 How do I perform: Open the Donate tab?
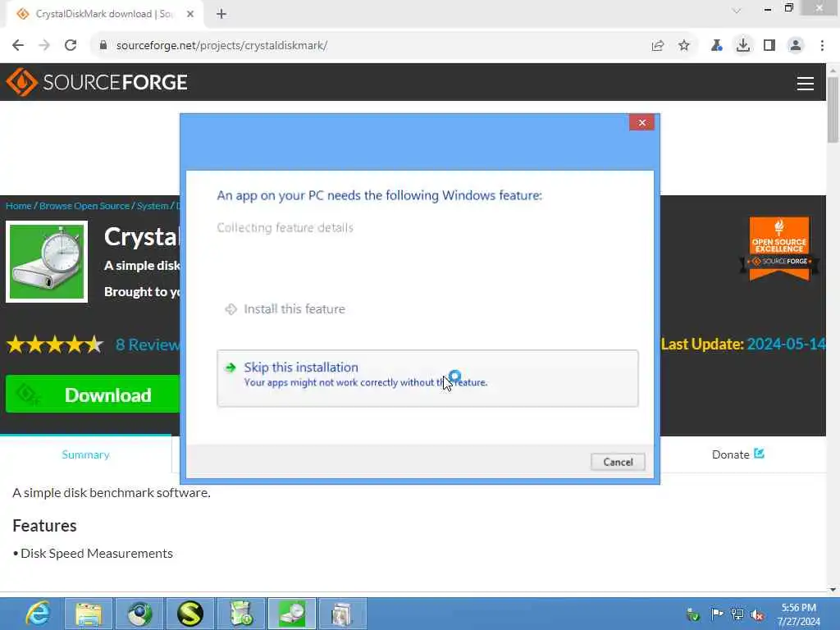tap(737, 454)
